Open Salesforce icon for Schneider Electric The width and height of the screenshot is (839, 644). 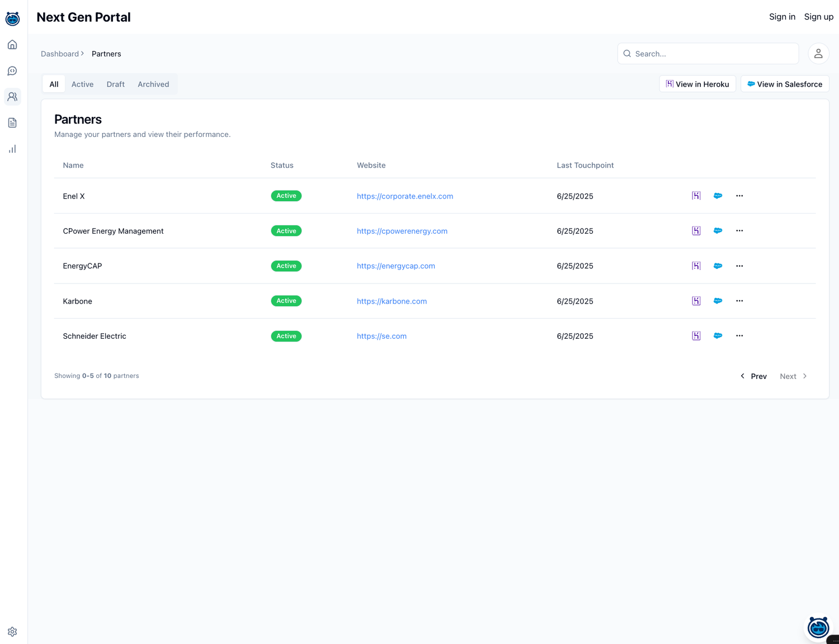click(718, 336)
